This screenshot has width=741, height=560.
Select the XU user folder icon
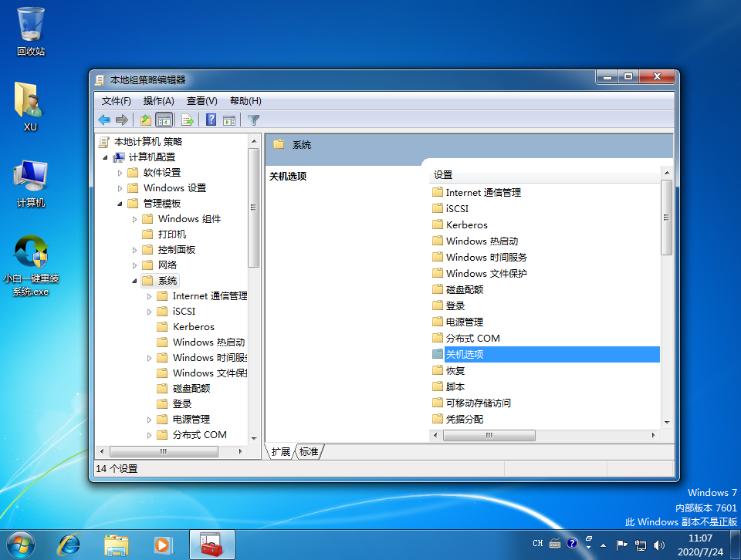tap(30, 106)
